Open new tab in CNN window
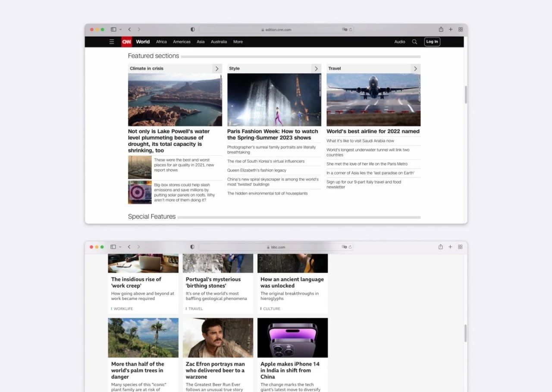Viewport: 552px width, 392px height. pyautogui.click(x=451, y=29)
